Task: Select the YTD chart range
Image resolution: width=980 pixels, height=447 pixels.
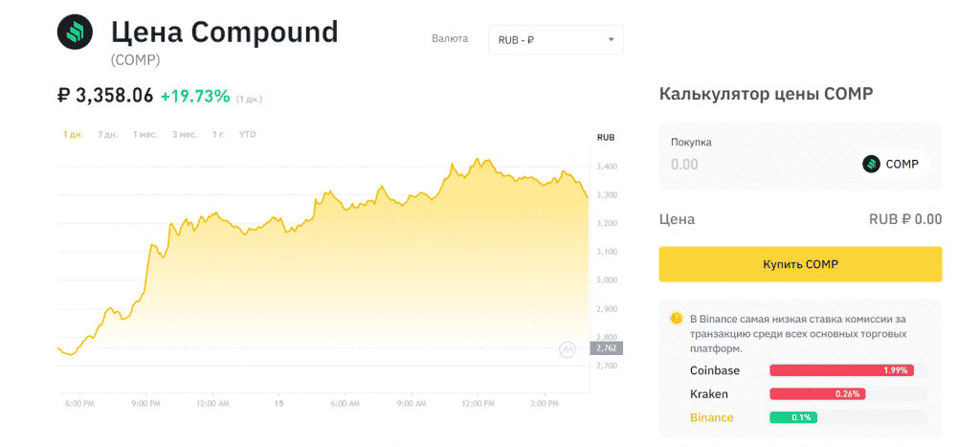Action: click(x=247, y=134)
